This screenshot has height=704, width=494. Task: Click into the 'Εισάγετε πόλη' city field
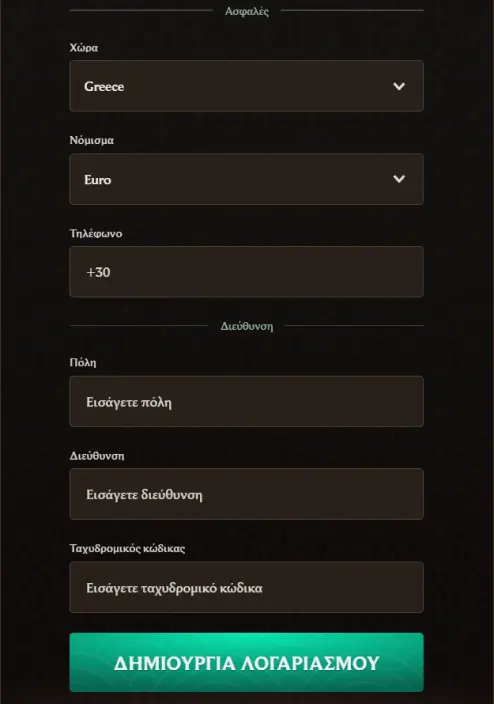pos(247,401)
